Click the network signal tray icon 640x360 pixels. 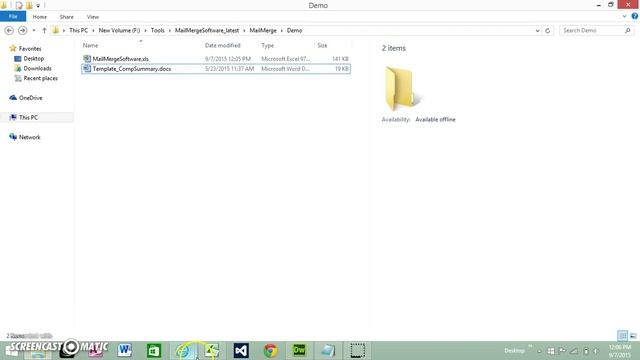coord(574,351)
